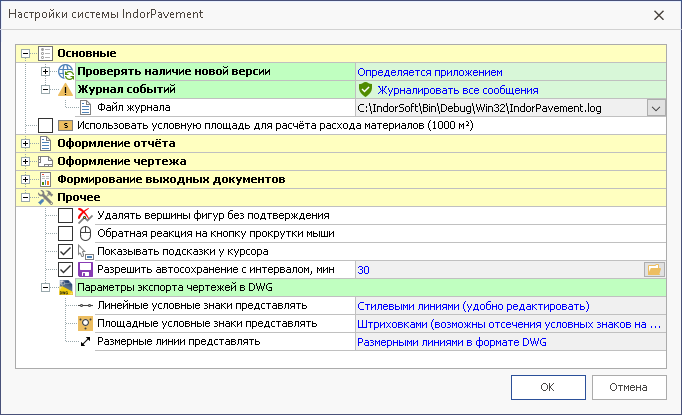
Task: Select the Основные section header
Action: pyautogui.click(x=341, y=54)
